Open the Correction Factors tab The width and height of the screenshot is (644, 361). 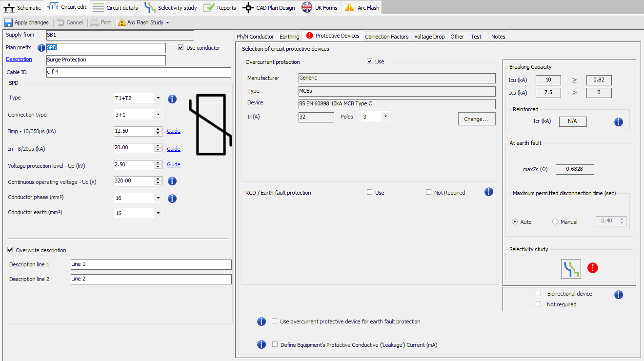[x=387, y=37]
